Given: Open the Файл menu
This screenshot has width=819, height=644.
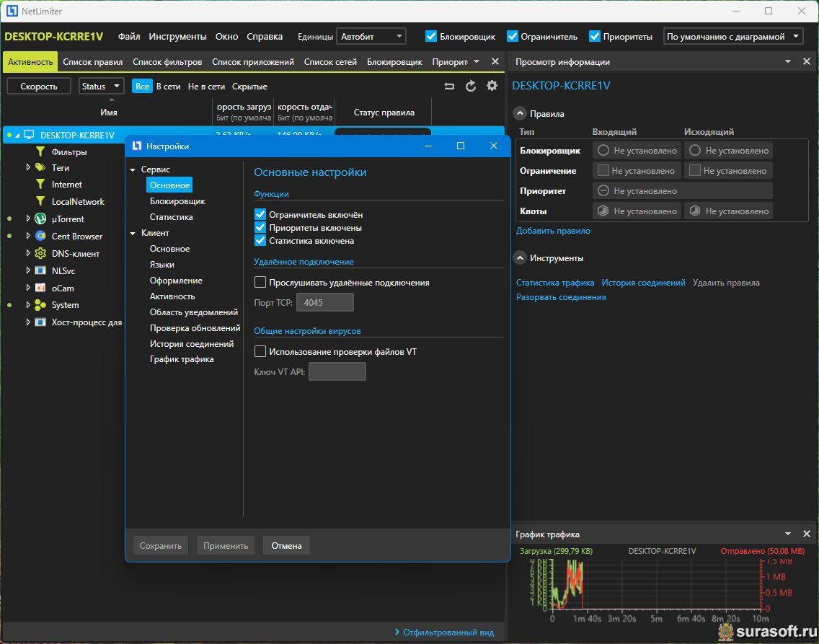Looking at the screenshot, I should pyautogui.click(x=129, y=37).
